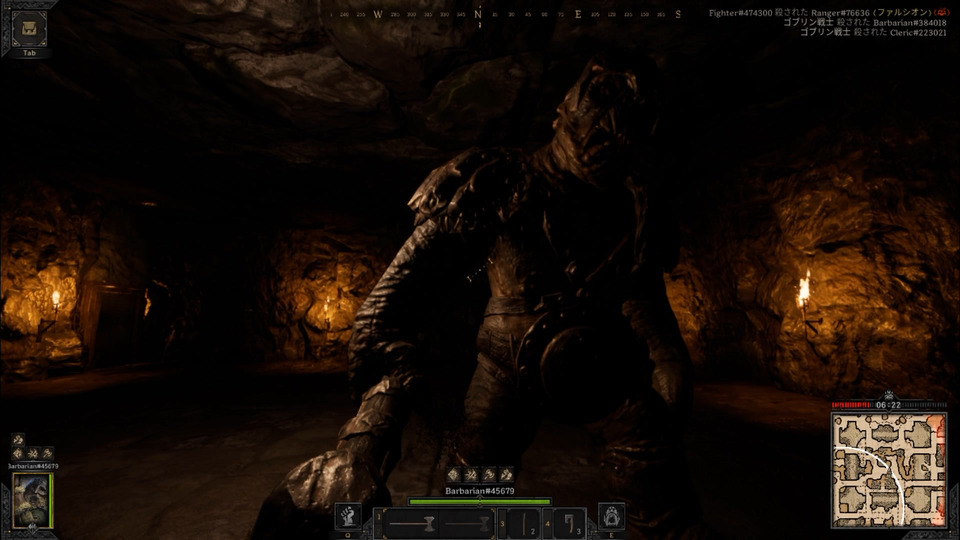Select the first axe in weapon slot 1

411,524
